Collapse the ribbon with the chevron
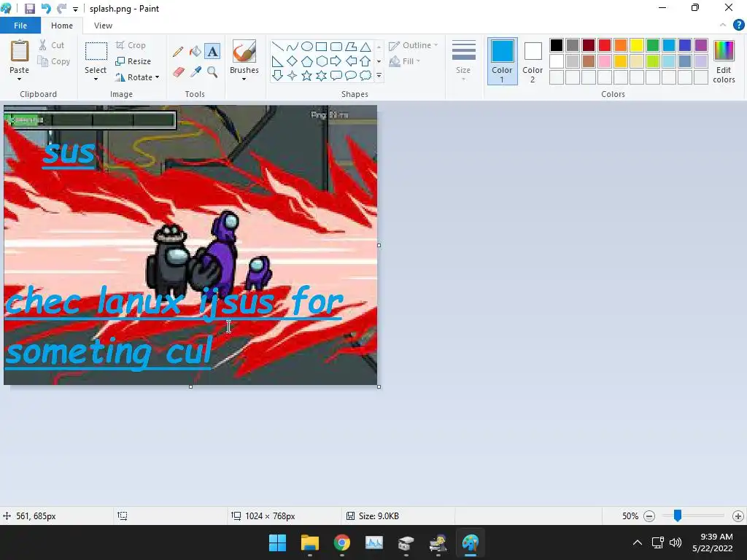 coord(723,26)
